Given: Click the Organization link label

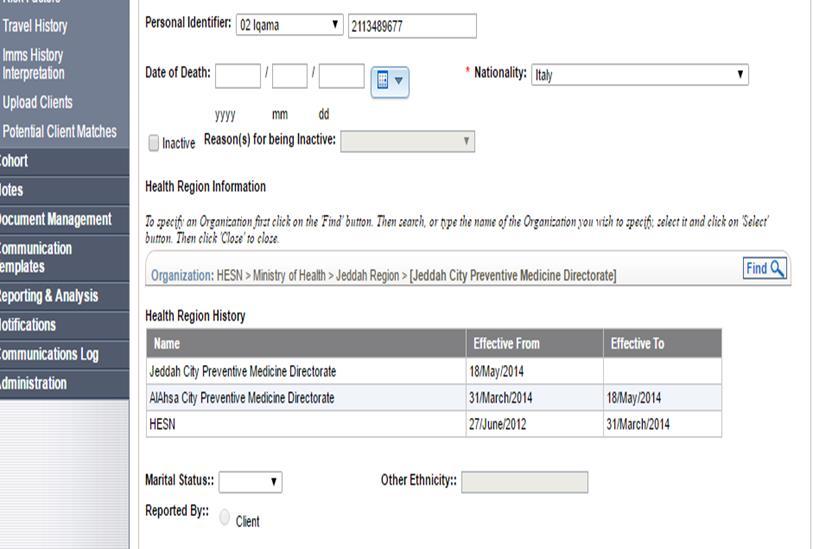Looking at the screenshot, I should [181, 275].
